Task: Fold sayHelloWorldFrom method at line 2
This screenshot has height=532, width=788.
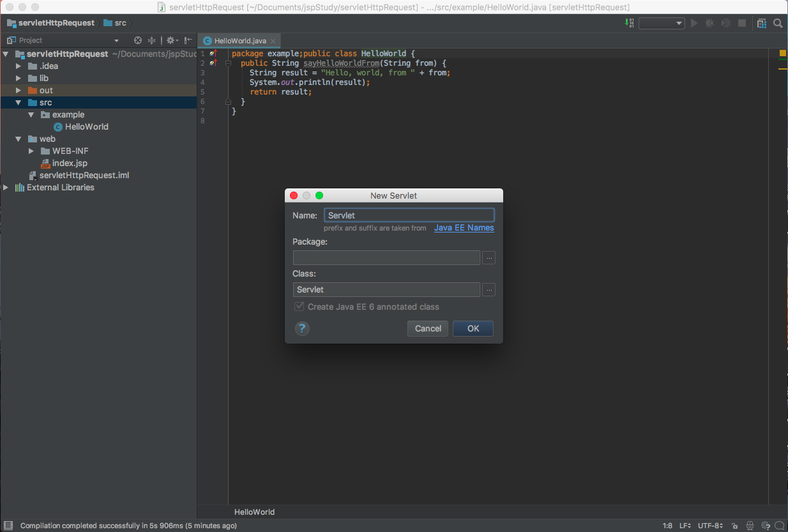Action: click(x=228, y=64)
